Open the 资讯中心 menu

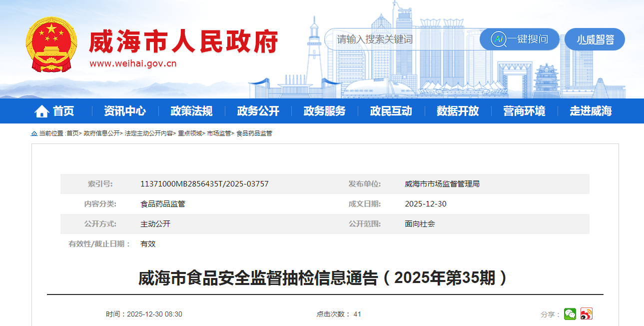tap(125, 111)
